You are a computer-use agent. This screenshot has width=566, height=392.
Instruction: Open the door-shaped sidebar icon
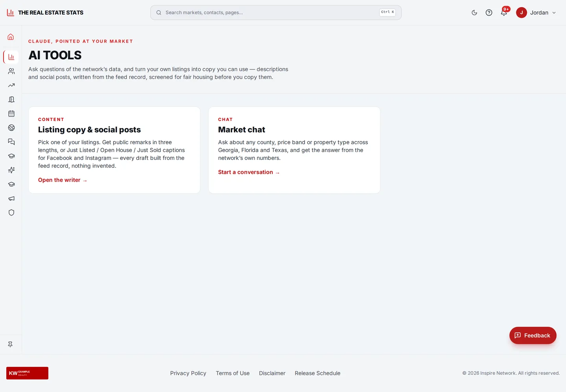(11, 99)
